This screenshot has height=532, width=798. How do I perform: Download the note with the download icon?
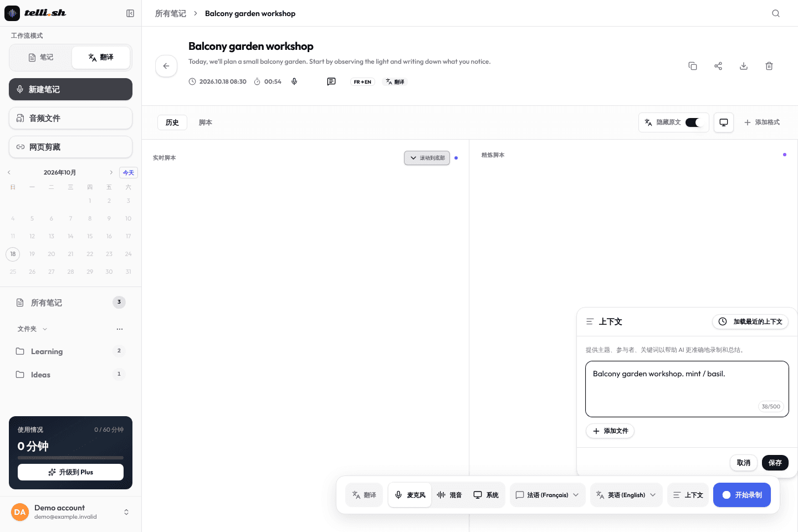tap(744, 66)
